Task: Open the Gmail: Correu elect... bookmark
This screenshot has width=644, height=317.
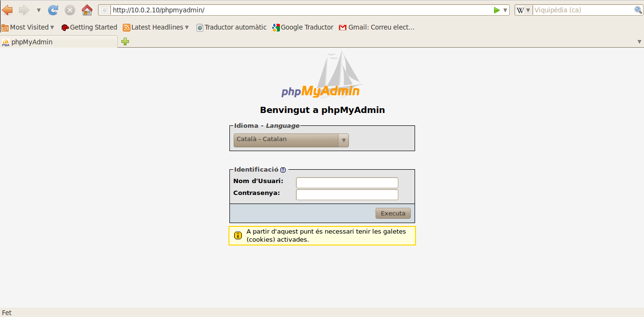Action: coord(376,27)
